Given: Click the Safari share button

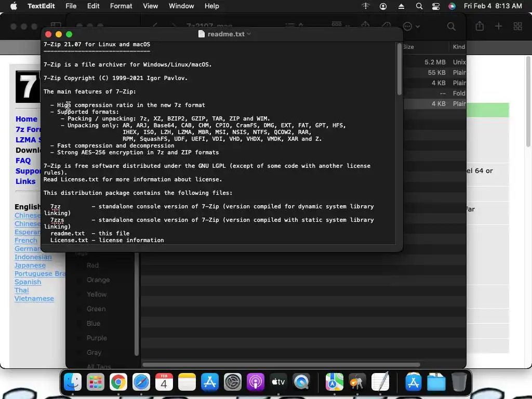Looking at the screenshot, I should click(480, 26).
